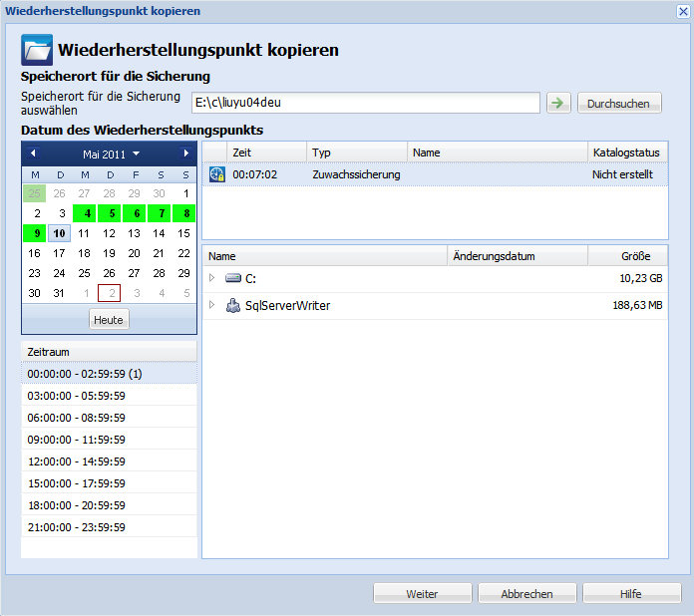Go to previous month in calendar
This screenshot has height=616, width=694.
[33, 154]
